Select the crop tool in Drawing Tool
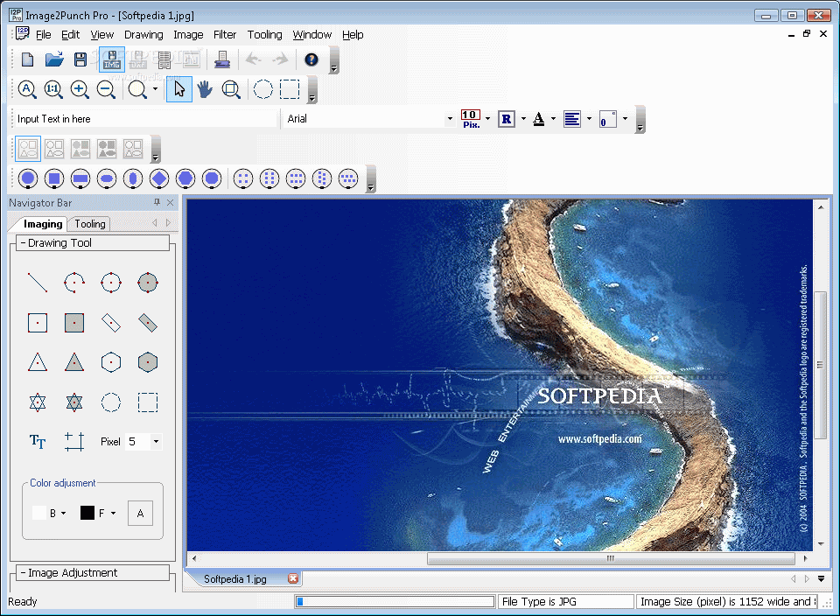Viewport: 840px width, 616px height. point(73,441)
